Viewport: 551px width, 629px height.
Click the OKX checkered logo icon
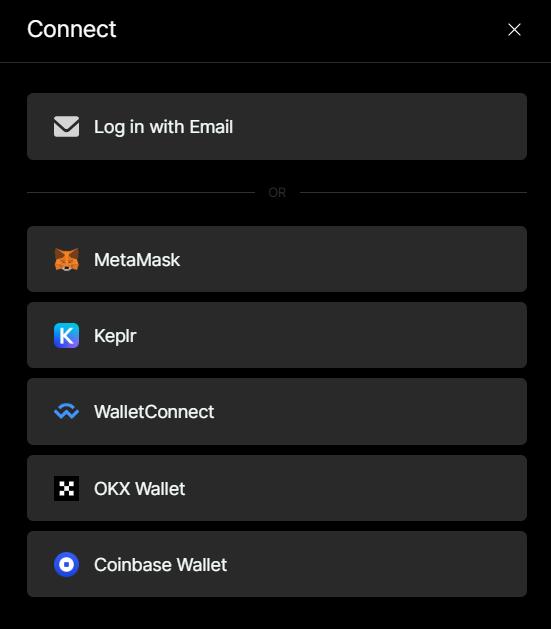[67, 488]
